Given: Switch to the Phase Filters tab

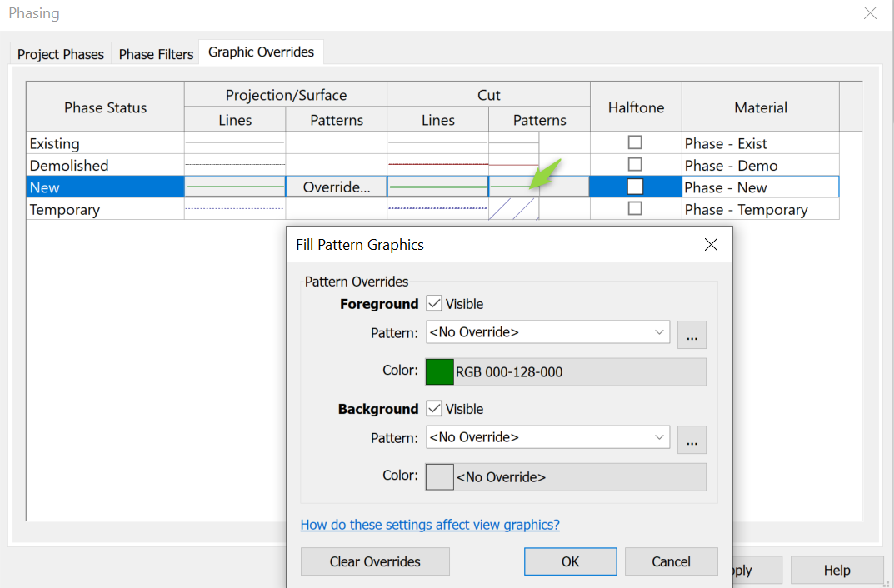Looking at the screenshot, I should (x=155, y=53).
